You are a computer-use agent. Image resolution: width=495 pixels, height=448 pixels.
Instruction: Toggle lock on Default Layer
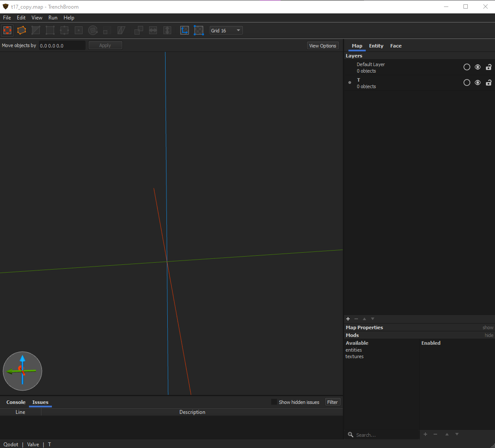pos(489,67)
